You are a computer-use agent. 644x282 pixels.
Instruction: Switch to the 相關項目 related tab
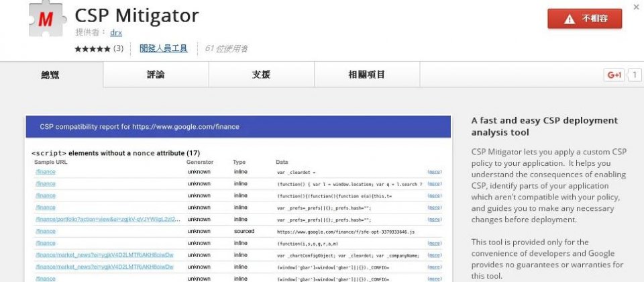coord(367,75)
